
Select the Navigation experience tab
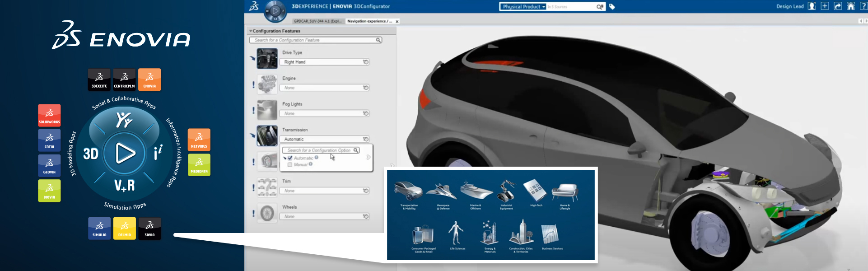[x=369, y=21]
